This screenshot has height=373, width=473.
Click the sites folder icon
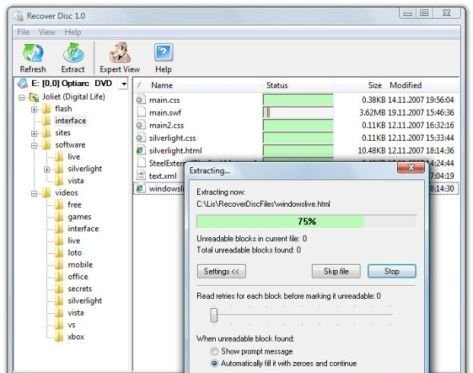pos(46,133)
